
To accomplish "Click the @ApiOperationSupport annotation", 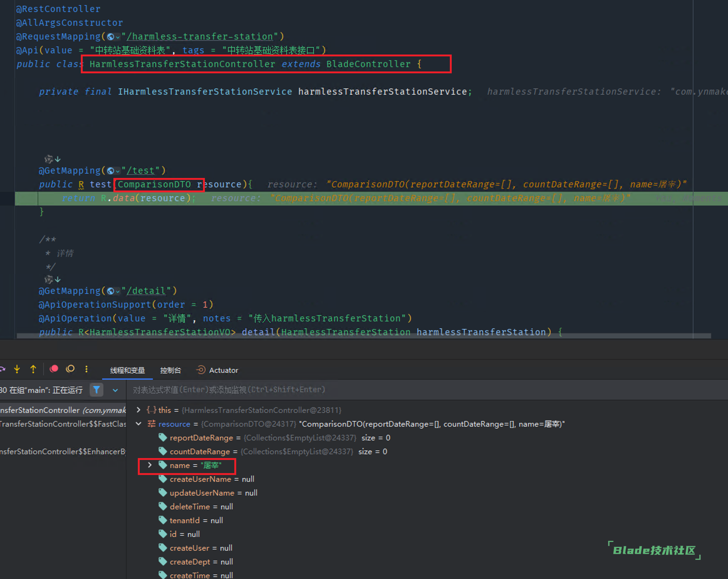I will [95, 305].
